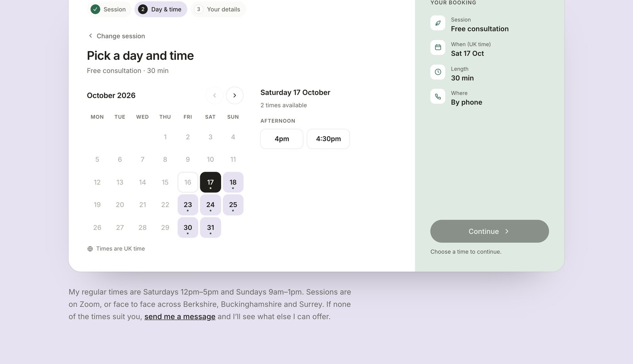Open the Day & time step
This screenshot has height=364, width=633.
[161, 9]
